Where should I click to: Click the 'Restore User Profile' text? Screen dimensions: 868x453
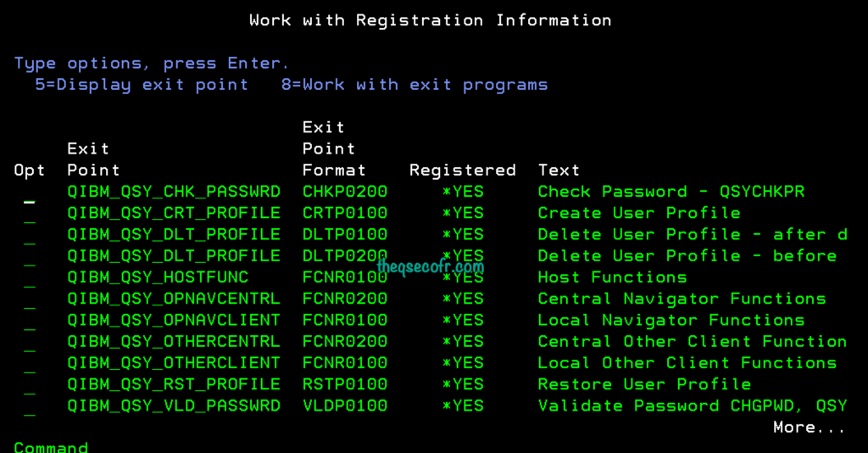(644, 384)
